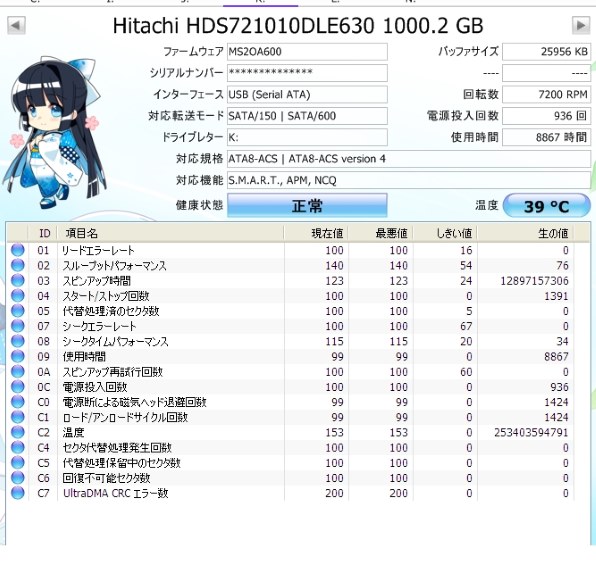The width and height of the screenshot is (596, 583).
Task: Select the シークタイムパフォーマンス attribute row
Action: pos(290,341)
